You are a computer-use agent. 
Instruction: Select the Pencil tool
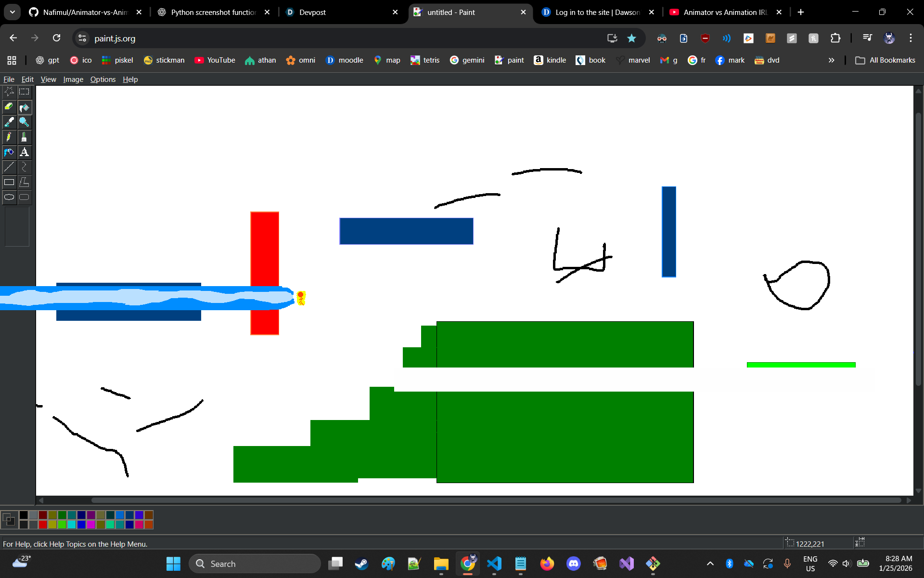point(9,137)
